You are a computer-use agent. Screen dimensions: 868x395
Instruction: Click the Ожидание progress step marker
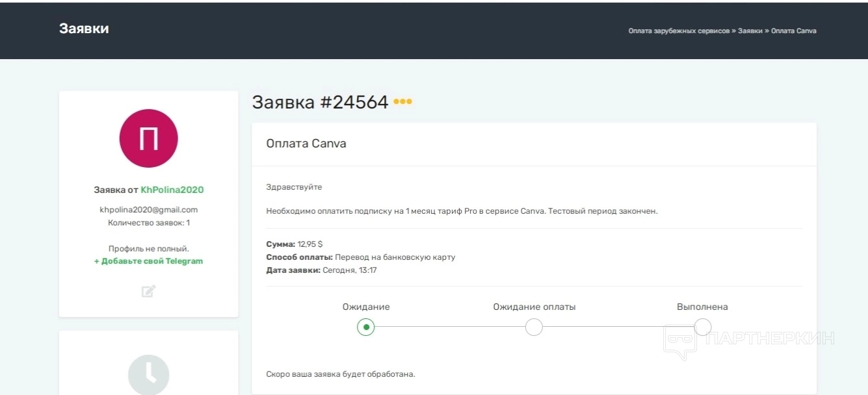pos(366,327)
